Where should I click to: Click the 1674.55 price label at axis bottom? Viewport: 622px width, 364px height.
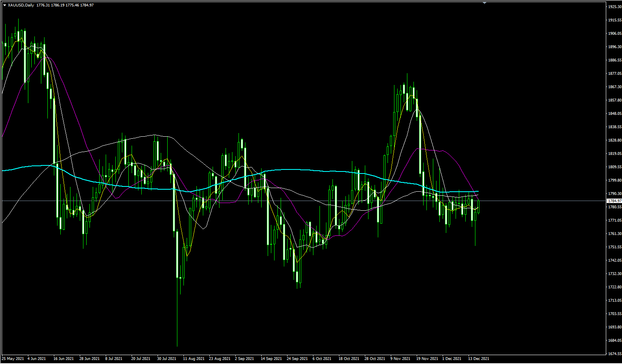pyautogui.click(x=614, y=353)
